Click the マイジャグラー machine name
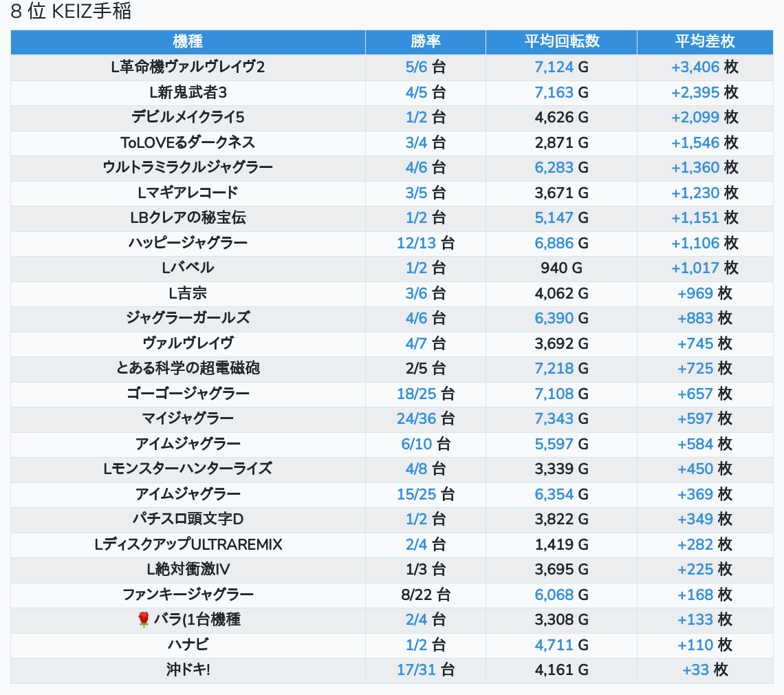784x695 pixels. tap(188, 418)
